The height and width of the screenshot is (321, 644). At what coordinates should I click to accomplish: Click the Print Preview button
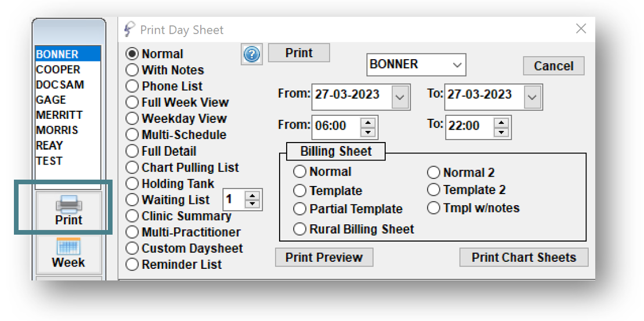[x=324, y=257]
